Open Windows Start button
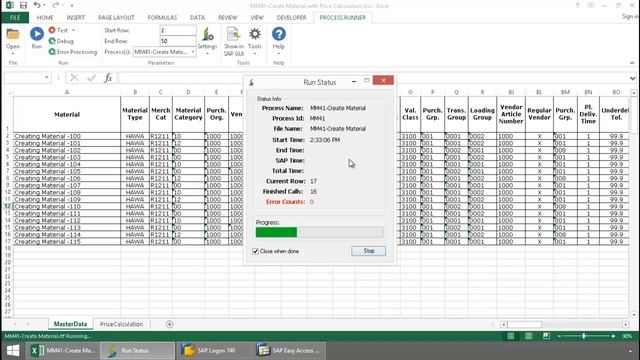Viewport: 640px width, 360px height. click(13, 350)
